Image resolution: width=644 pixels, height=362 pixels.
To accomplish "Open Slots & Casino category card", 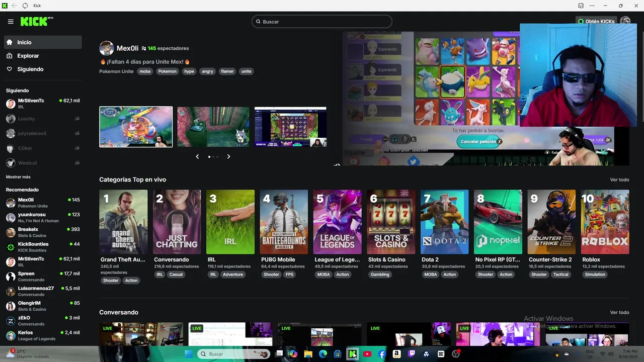I will point(391,222).
